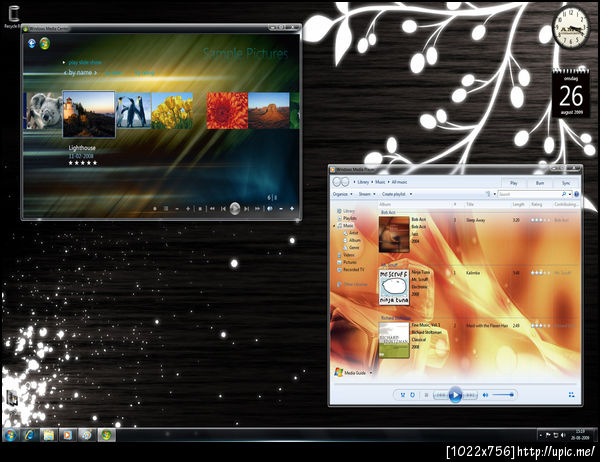Click the green Media Center start logo
The image size is (600, 462).
45,43
